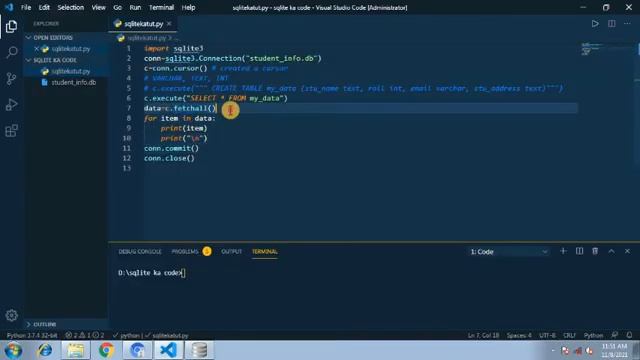The image size is (640, 360).
Task: Open the terminal selector dropdown 1: Code
Action: tap(509, 252)
